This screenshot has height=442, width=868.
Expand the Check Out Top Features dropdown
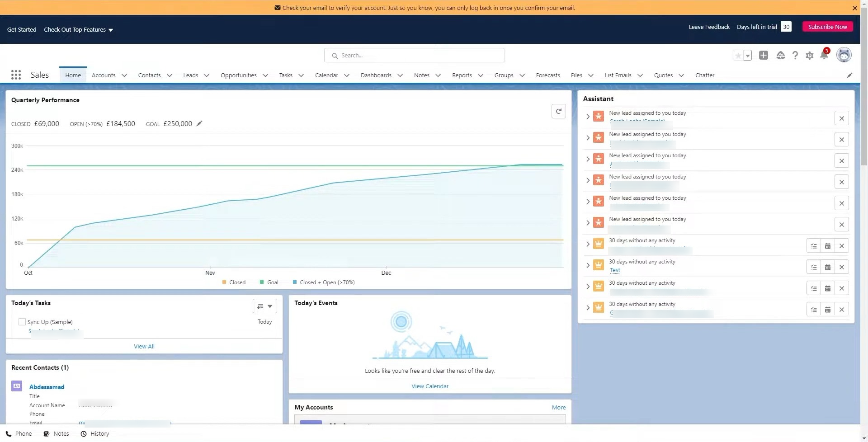click(78, 30)
